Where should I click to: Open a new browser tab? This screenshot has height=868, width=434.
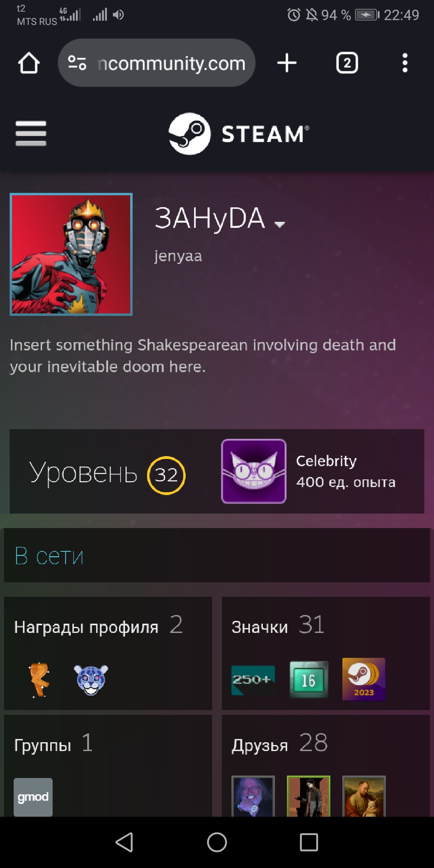click(x=287, y=63)
